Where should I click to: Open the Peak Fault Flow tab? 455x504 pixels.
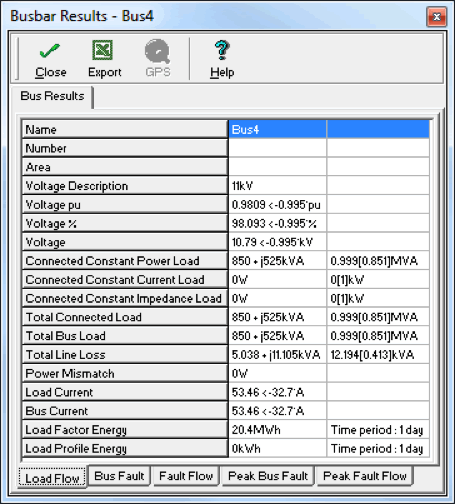365,476
